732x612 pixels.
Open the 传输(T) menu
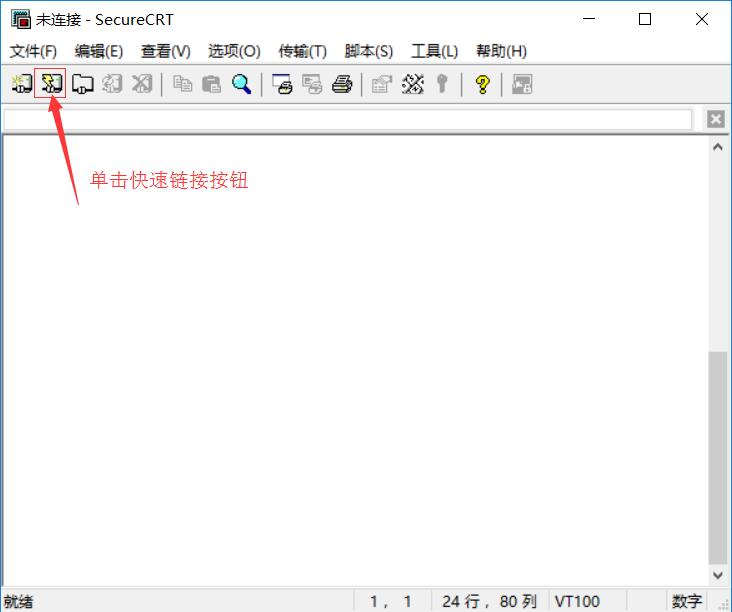(x=303, y=51)
